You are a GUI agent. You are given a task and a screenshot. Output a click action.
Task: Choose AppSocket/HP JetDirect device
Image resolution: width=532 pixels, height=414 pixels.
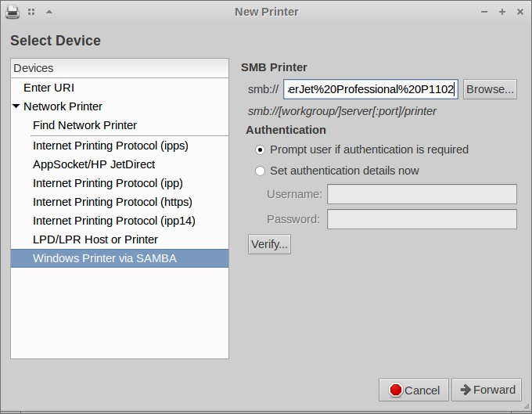94,164
